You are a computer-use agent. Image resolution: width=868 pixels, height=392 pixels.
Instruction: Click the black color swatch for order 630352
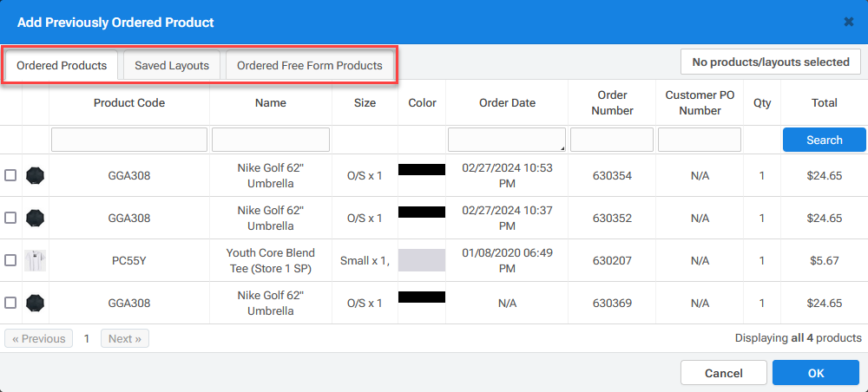pos(422,212)
